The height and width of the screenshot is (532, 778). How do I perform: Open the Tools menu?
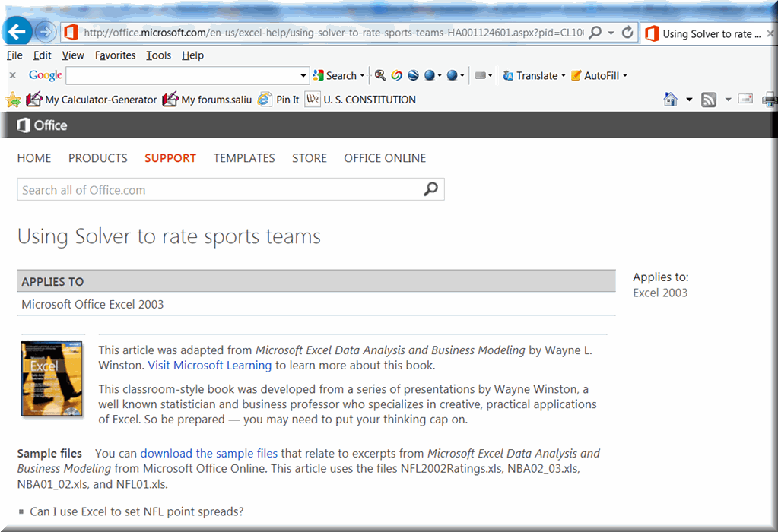[x=158, y=55]
